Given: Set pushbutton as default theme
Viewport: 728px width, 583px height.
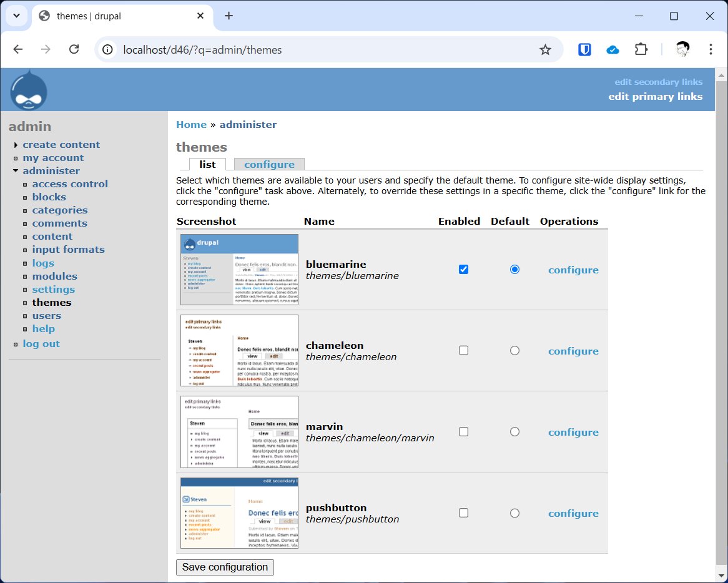Looking at the screenshot, I should pos(514,513).
